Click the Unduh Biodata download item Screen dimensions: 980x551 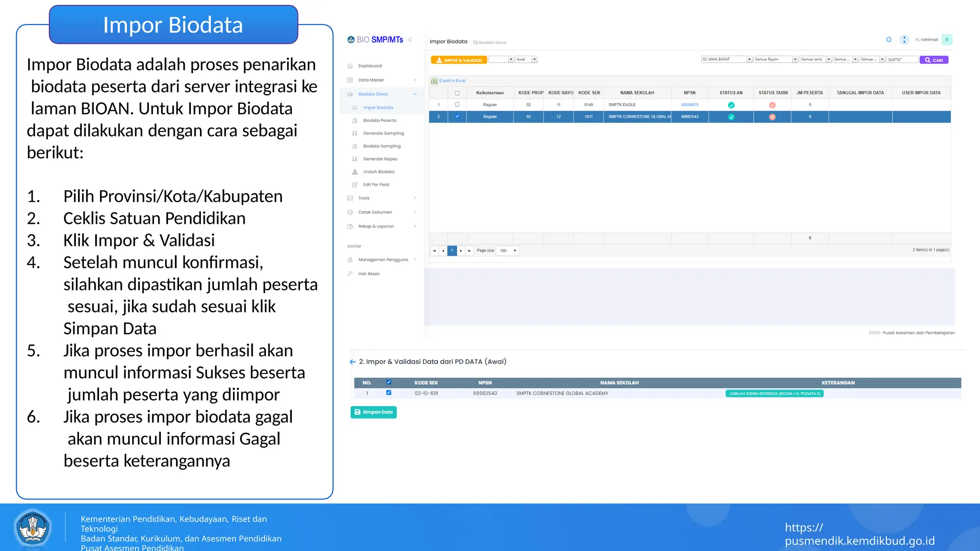point(378,172)
